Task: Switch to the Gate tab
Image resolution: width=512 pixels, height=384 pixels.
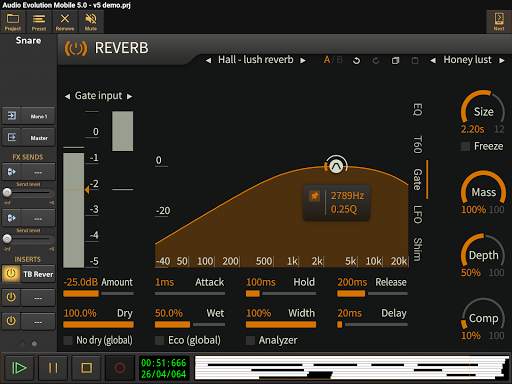Action: click(418, 179)
